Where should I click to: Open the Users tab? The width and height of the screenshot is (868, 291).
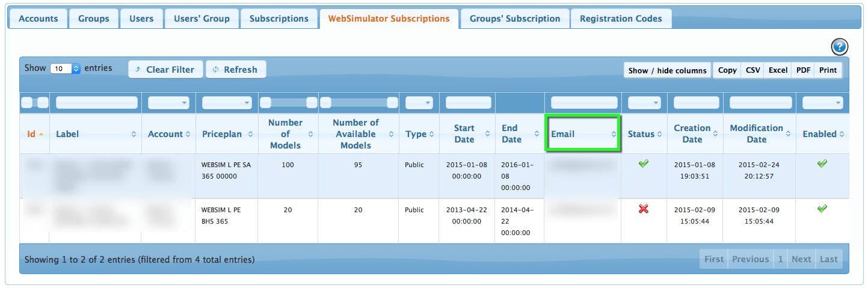(x=141, y=19)
